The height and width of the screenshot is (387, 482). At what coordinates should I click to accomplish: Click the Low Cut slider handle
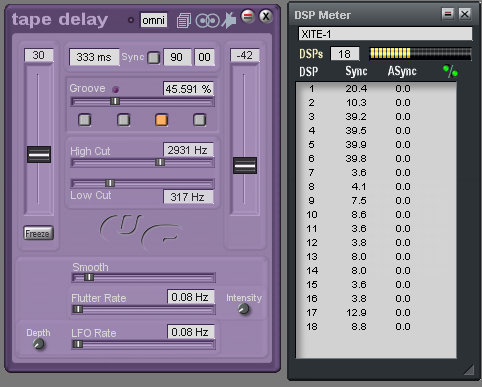110,183
